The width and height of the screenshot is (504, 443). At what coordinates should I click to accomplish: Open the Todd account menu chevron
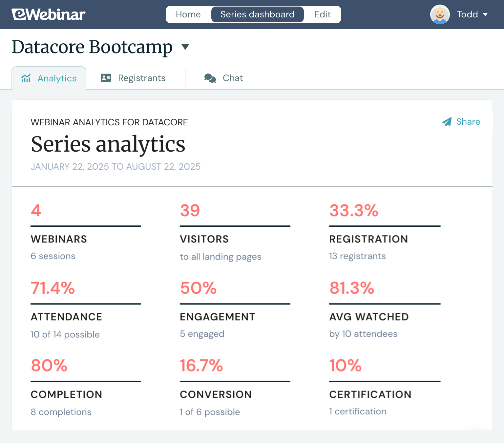[486, 14]
